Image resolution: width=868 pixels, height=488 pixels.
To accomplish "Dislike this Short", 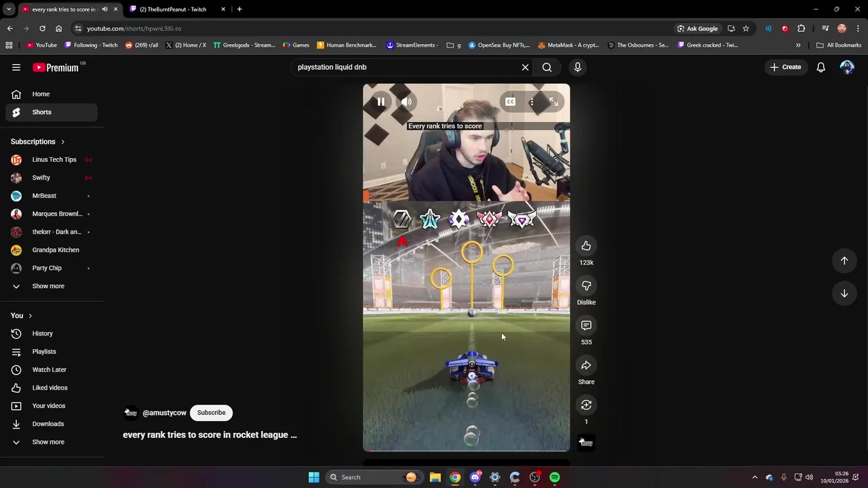I will click(x=586, y=286).
